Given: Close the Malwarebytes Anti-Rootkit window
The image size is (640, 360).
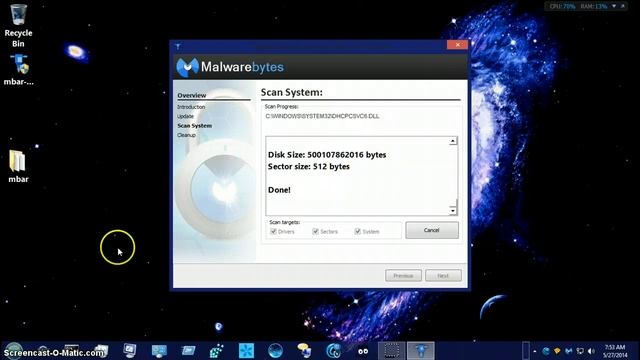Looking at the screenshot, I should coord(457,44).
